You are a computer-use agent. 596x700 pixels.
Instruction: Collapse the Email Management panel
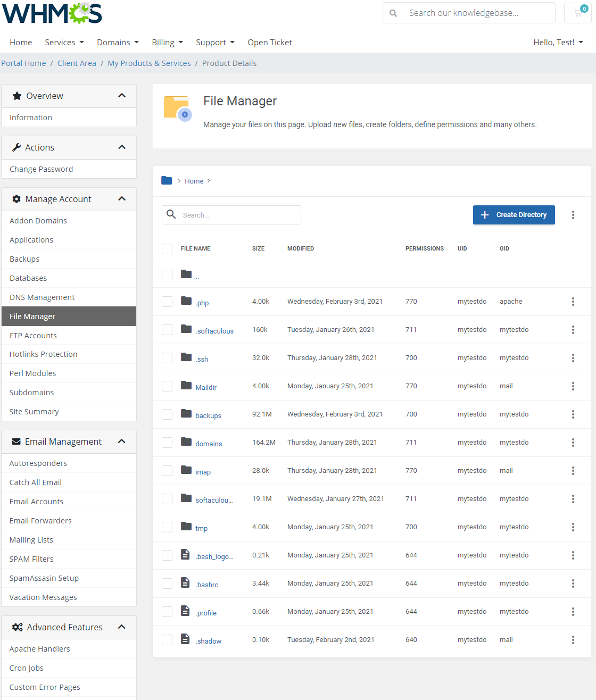pos(122,441)
